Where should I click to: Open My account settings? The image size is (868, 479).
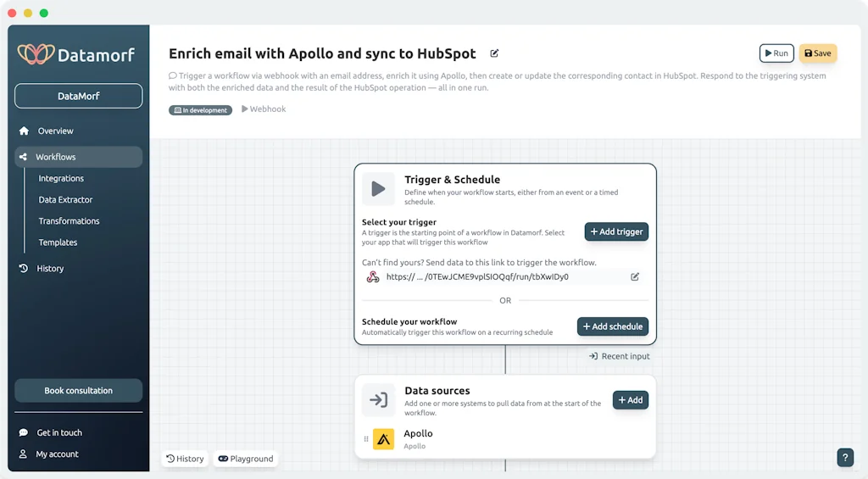point(57,454)
